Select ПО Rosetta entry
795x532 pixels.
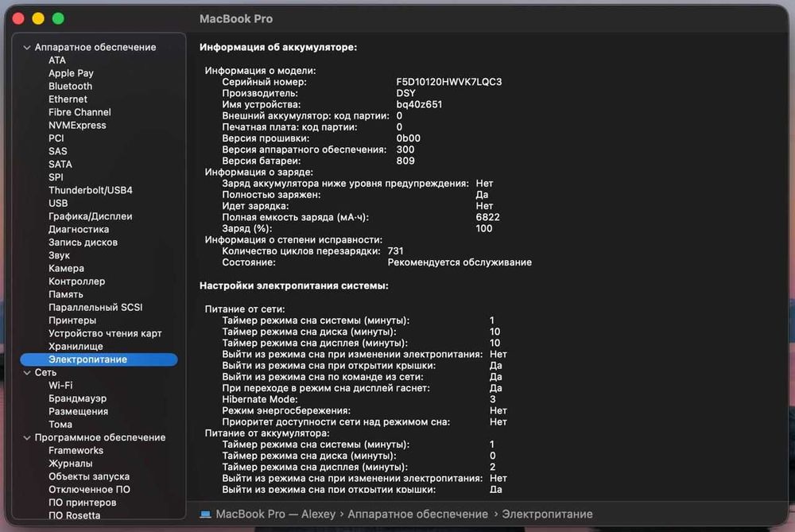click(x=75, y=516)
